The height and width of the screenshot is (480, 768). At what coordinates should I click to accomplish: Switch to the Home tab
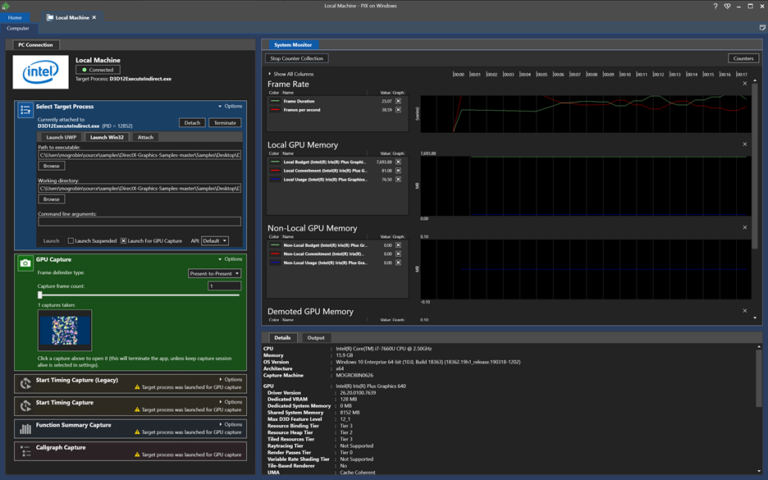click(15, 17)
